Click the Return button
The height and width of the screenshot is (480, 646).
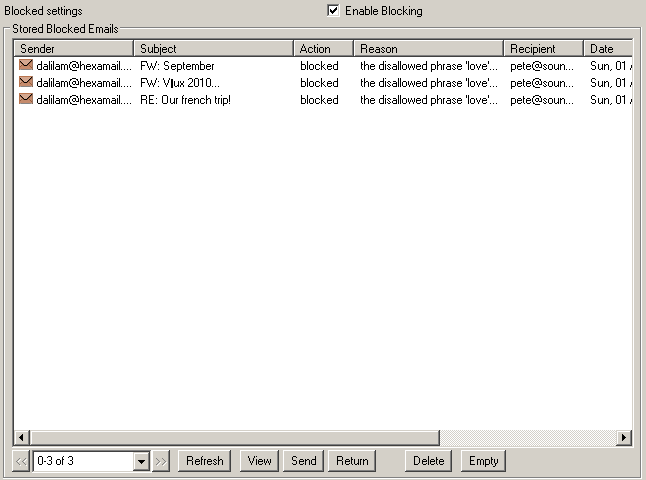(352, 461)
